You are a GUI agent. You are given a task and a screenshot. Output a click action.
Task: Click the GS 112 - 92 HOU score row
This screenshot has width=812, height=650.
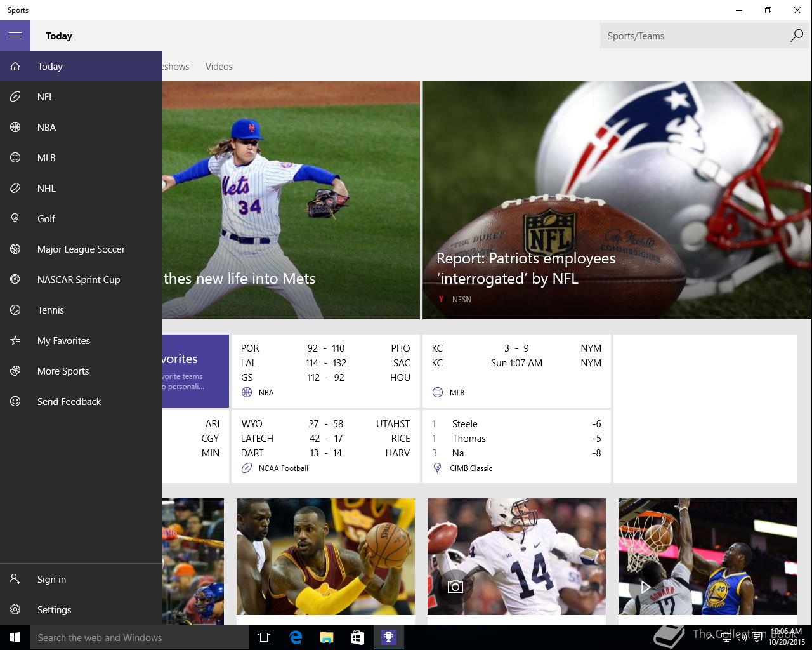coord(325,377)
